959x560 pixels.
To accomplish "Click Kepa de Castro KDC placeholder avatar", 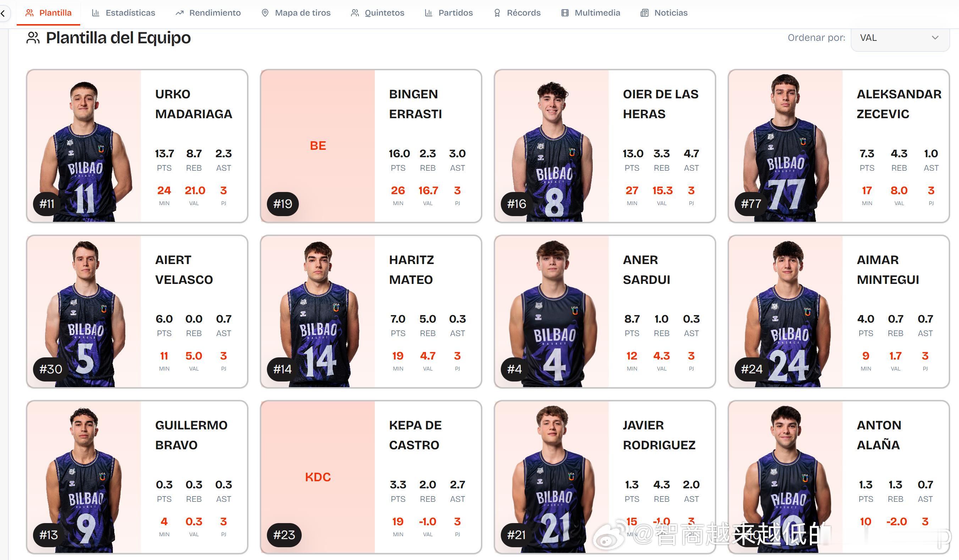I will tap(318, 477).
